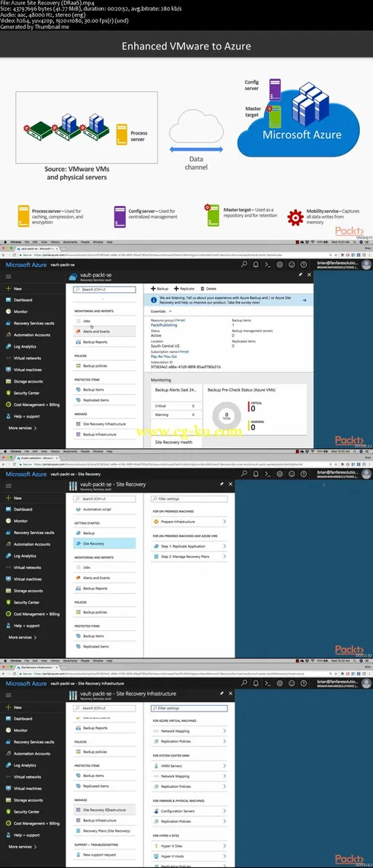Expand More services in vault overview frame

(23, 428)
